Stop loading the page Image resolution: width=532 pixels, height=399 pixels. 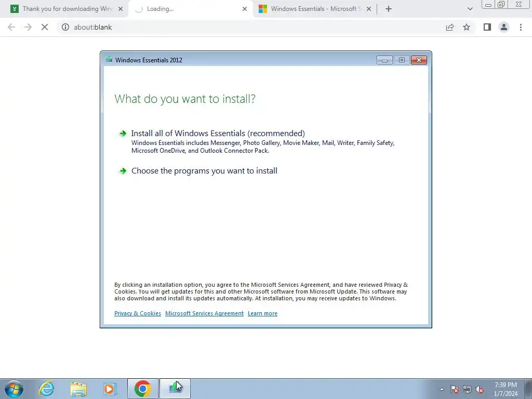coord(45,27)
